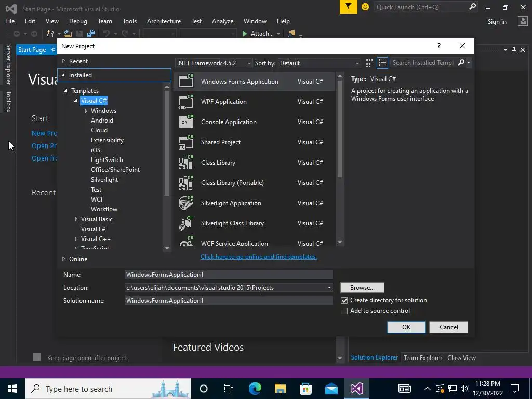Screen dimensions: 532x399
Task: Expand the Visual Basic tree node
Action: point(76,219)
